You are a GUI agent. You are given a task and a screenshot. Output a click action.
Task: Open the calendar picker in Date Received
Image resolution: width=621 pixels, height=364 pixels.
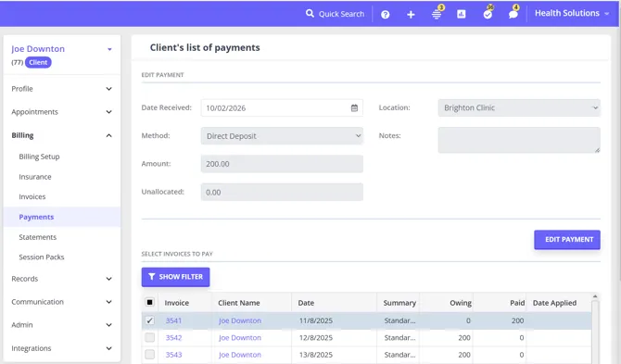354,107
